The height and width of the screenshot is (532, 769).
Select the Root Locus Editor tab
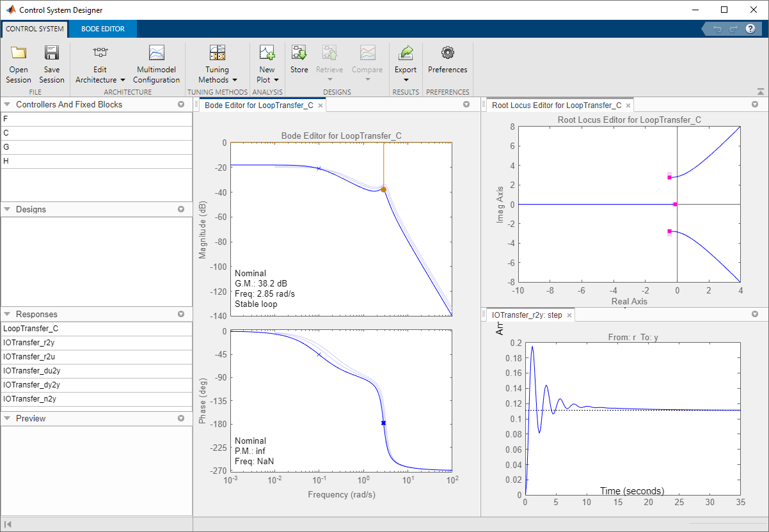[556, 106]
